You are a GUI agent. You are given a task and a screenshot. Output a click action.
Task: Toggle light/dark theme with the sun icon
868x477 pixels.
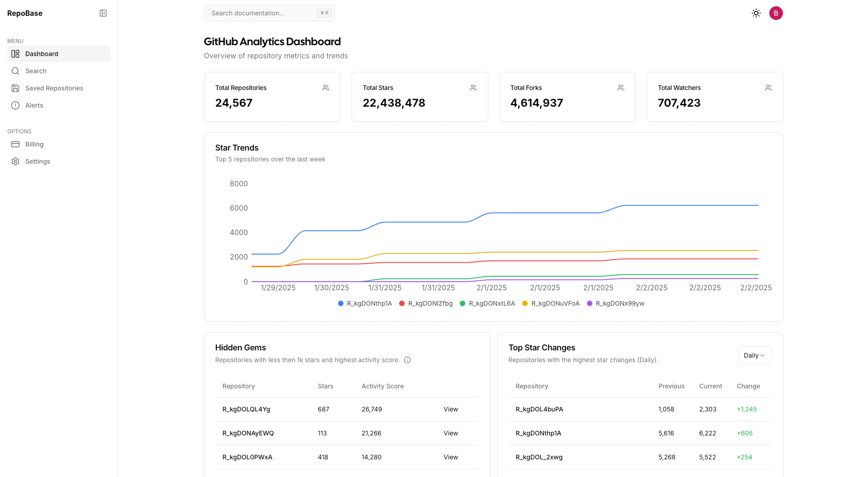click(x=756, y=13)
